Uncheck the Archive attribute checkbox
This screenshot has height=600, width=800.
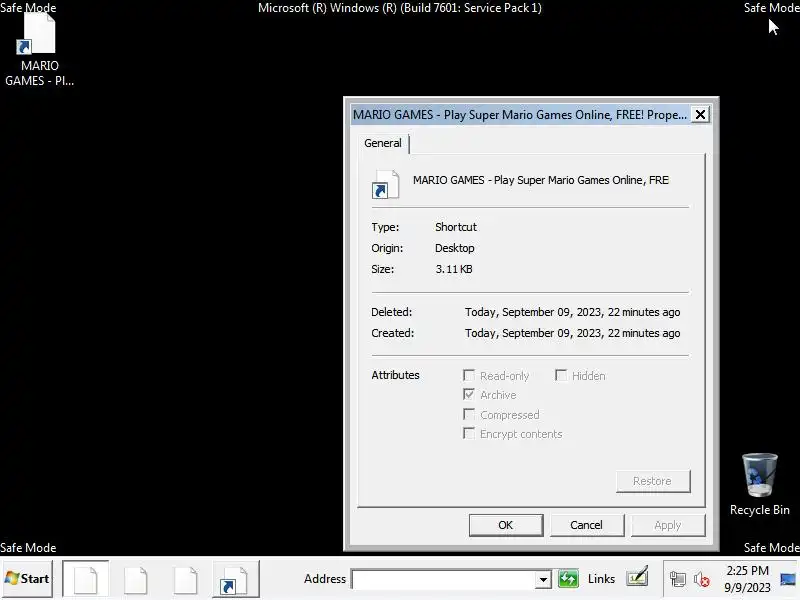(468, 394)
